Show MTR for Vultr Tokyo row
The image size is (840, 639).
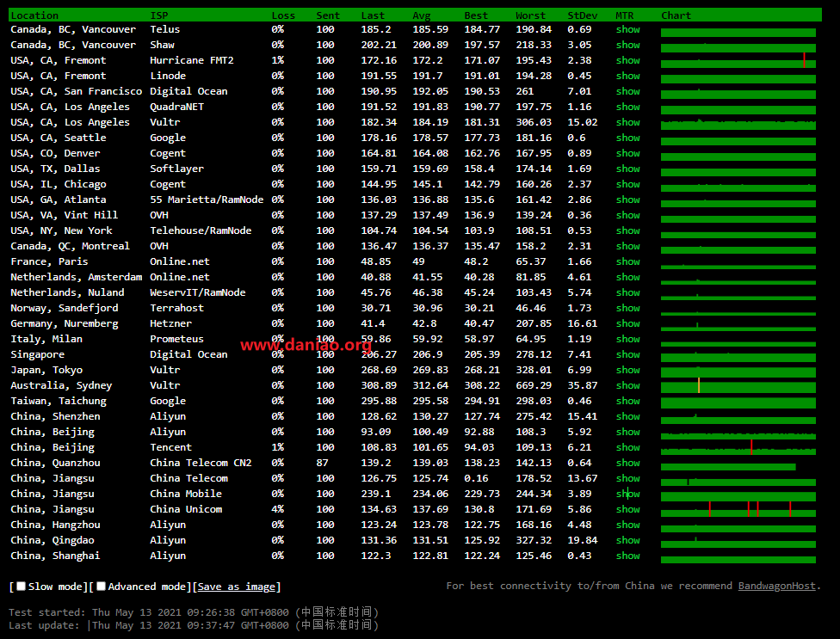tap(628, 371)
